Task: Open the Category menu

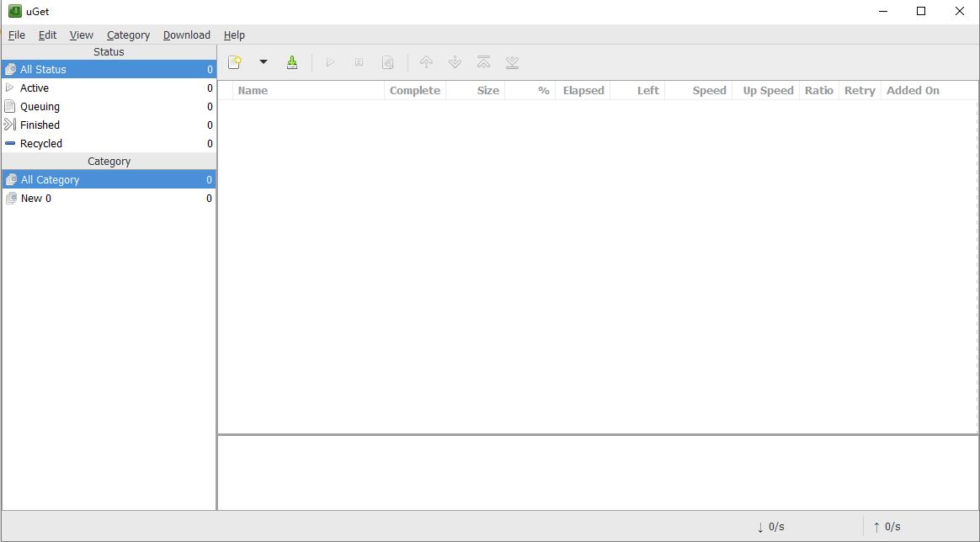Action: click(x=128, y=35)
